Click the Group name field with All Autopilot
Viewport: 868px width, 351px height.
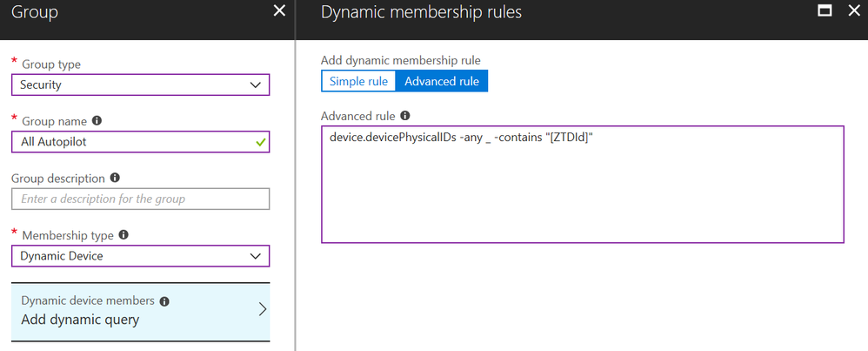coord(130,141)
